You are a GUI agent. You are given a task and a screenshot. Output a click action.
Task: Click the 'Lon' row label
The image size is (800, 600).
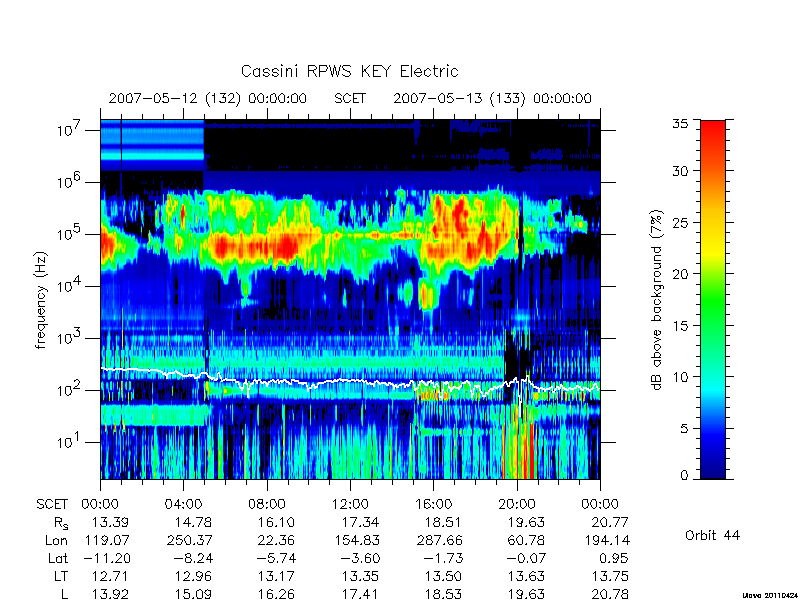(56, 540)
